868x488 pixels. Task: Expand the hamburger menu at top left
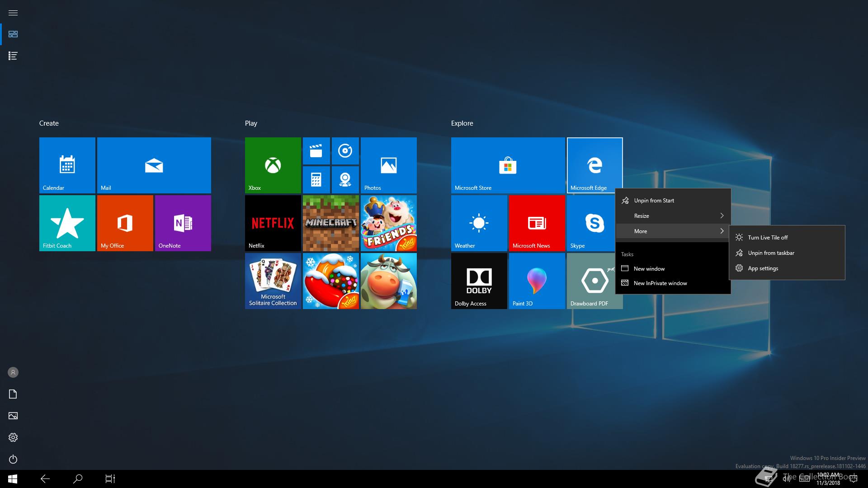13,13
